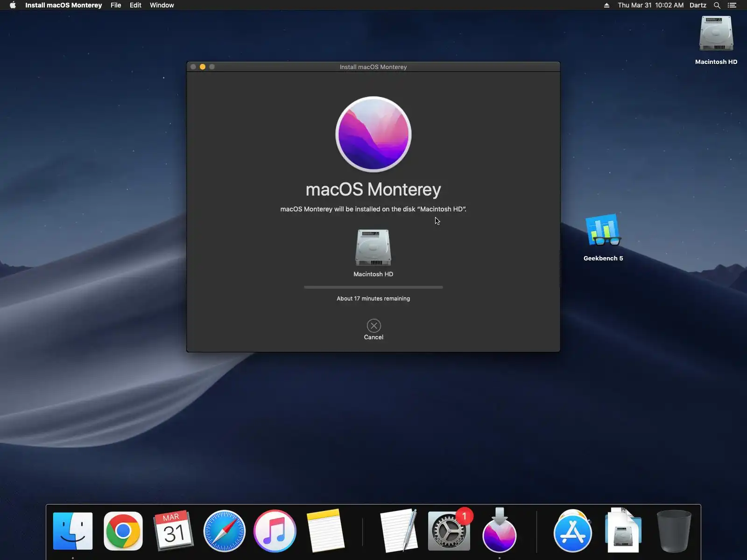Select the Geekbench 5 desktop icon
The width and height of the screenshot is (747, 560).
point(603,238)
